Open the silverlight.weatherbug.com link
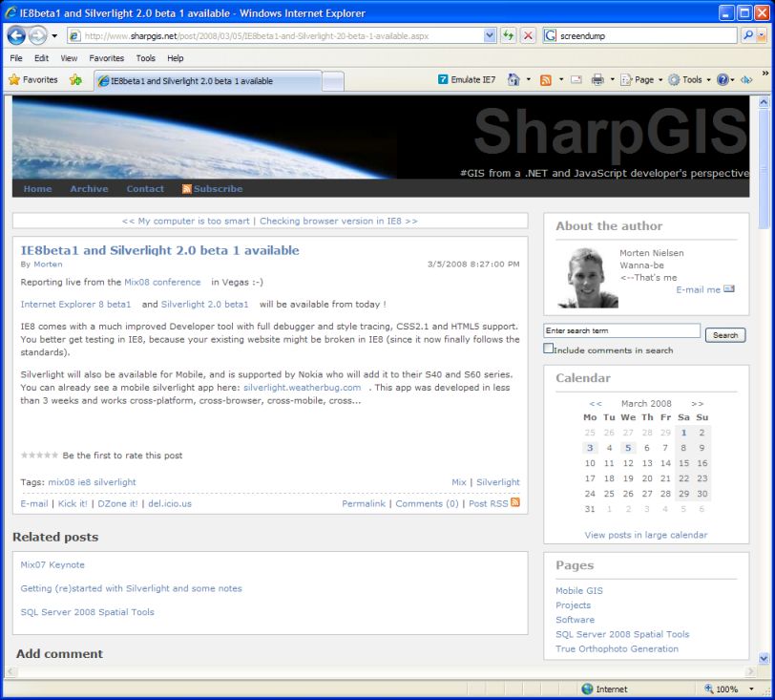This screenshot has height=700, width=775. tap(302, 388)
